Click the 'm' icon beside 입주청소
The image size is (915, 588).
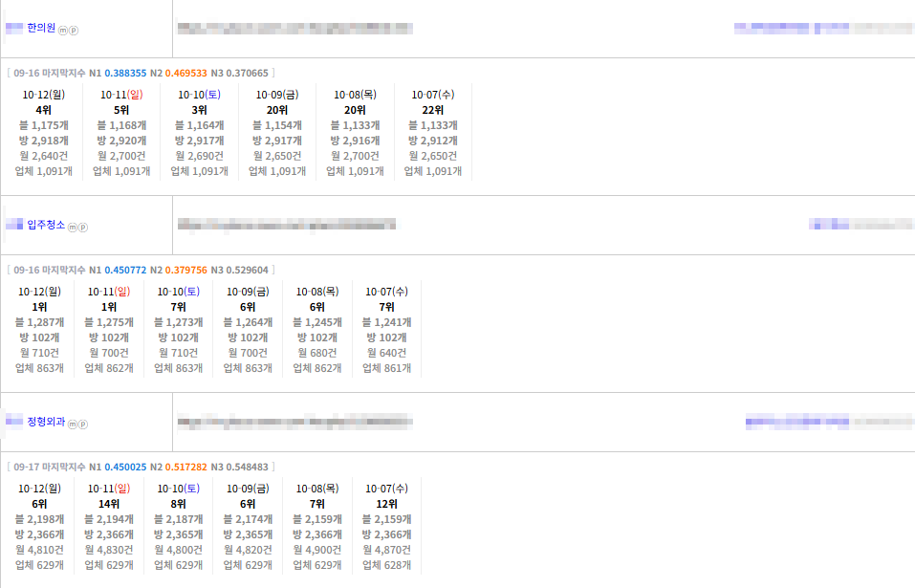[73, 228]
